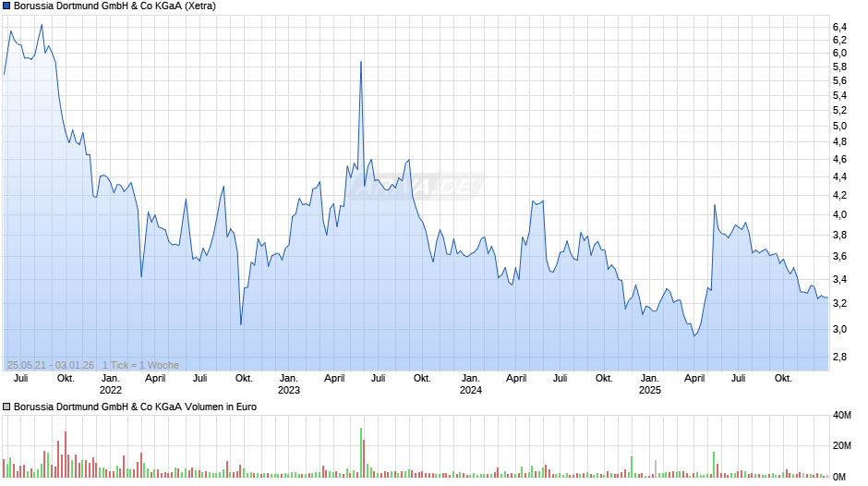Click the '3,6' price axis label
Image resolution: width=868 pixels, height=486 pixels.
tap(839, 256)
